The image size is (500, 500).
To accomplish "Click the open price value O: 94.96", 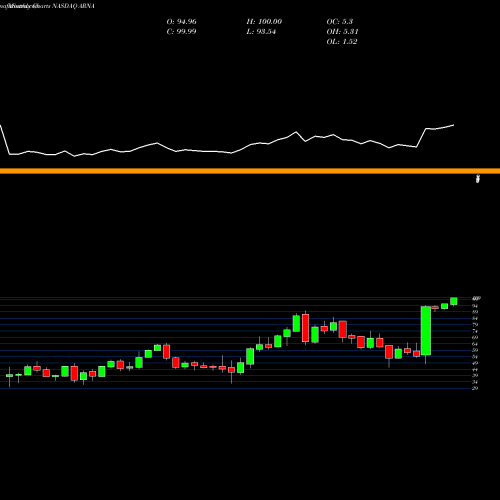I will [x=181, y=22].
